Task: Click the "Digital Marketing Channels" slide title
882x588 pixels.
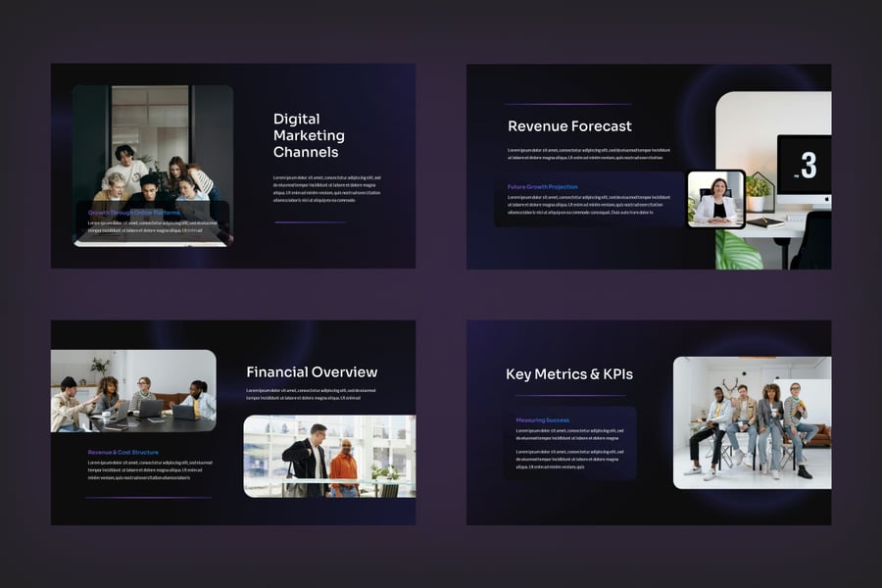Action: tap(309, 136)
